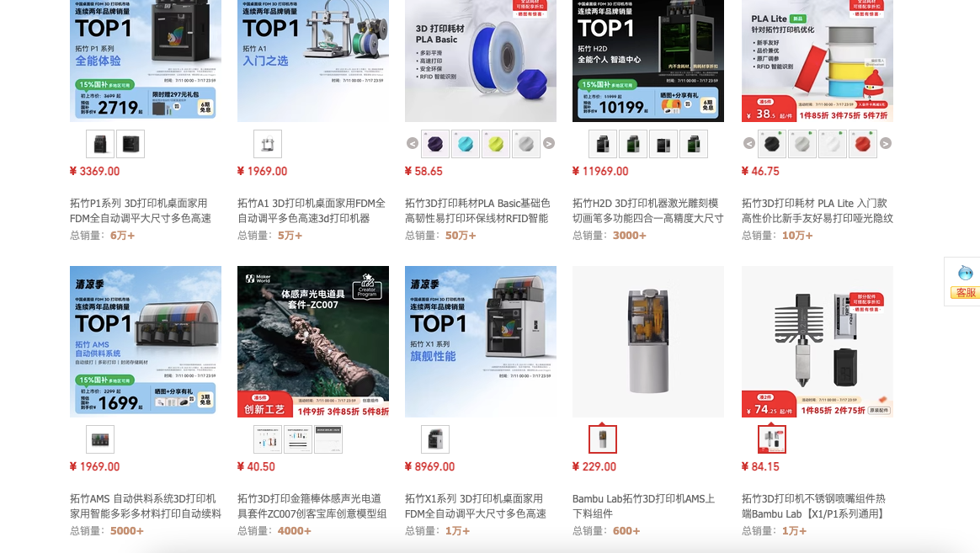This screenshot has height=553, width=980.
Task: Click the ¥229.00 price of AMS上下料组件
Action: (x=594, y=467)
